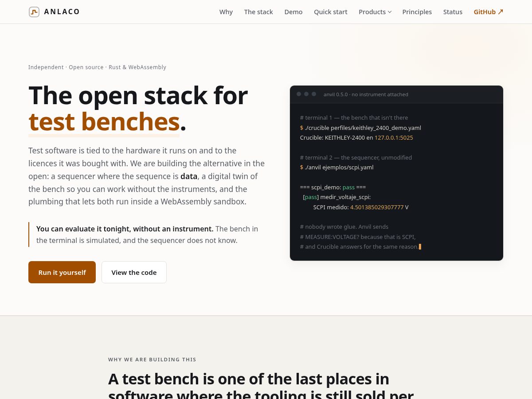Screen dimensions: 532x399
Task: Expand the Products dropdown menu
Action: (375, 12)
